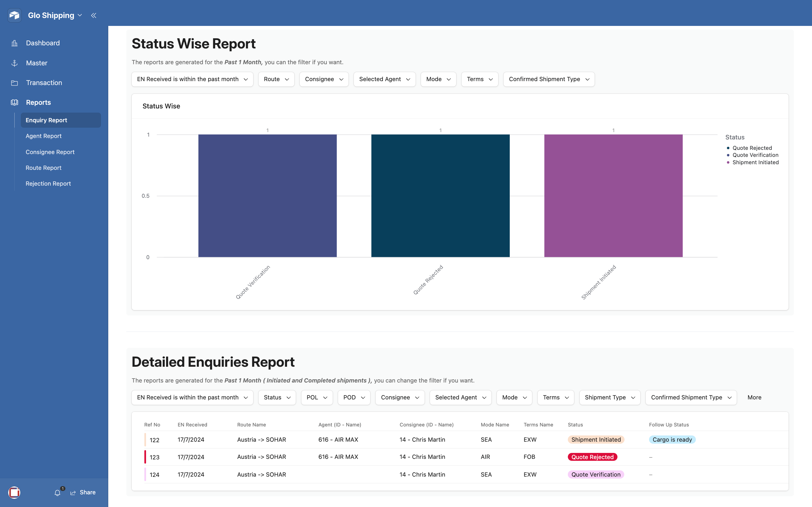The image size is (812, 507).
Task: Click the user avatar at bottom left
Action: tap(14, 492)
